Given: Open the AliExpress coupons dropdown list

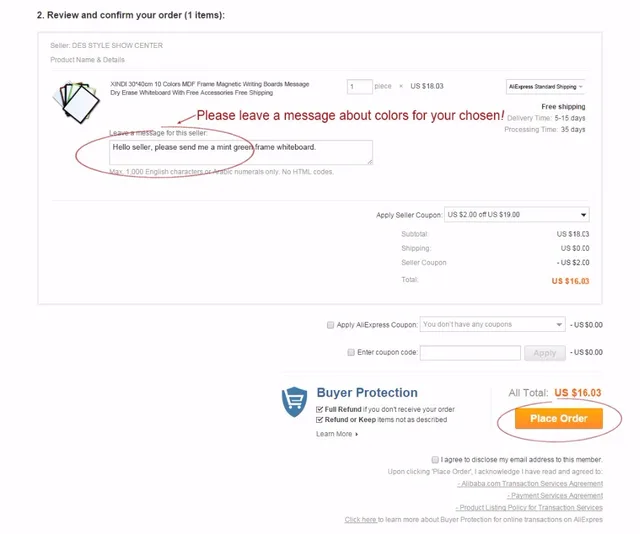Looking at the screenshot, I should tap(492, 325).
